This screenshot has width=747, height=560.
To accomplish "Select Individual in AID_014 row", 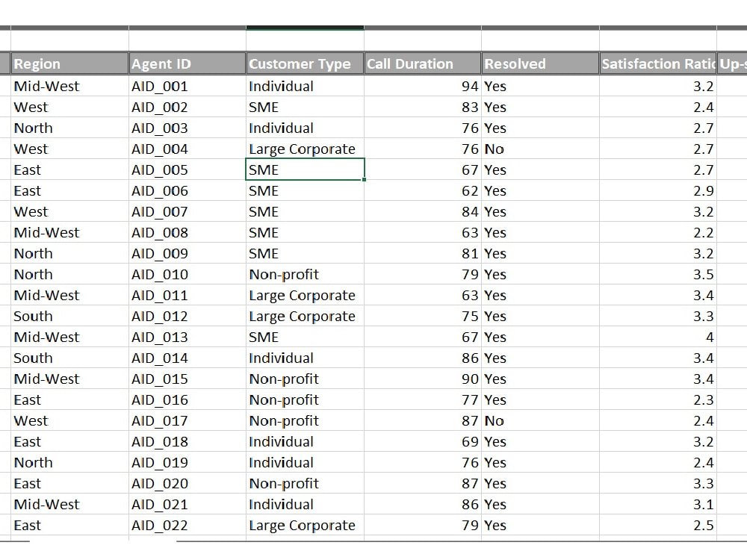I will pos(305,358).
